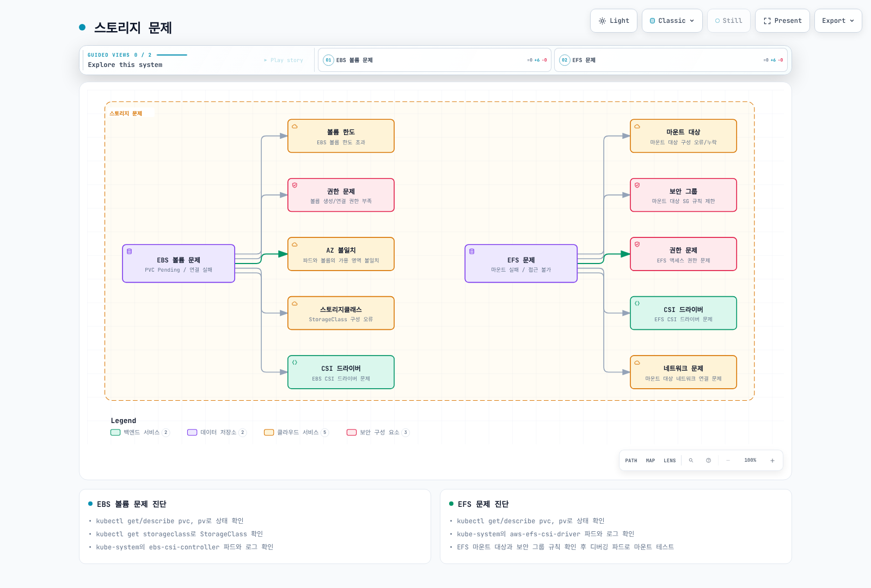Click the purple 데이터 저장소 legend swatch

tap(192, 432)
